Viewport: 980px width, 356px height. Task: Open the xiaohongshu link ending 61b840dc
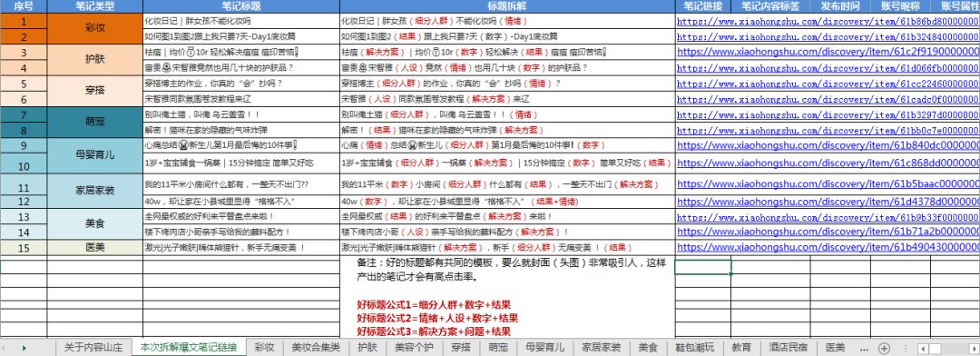pos(828,146)
